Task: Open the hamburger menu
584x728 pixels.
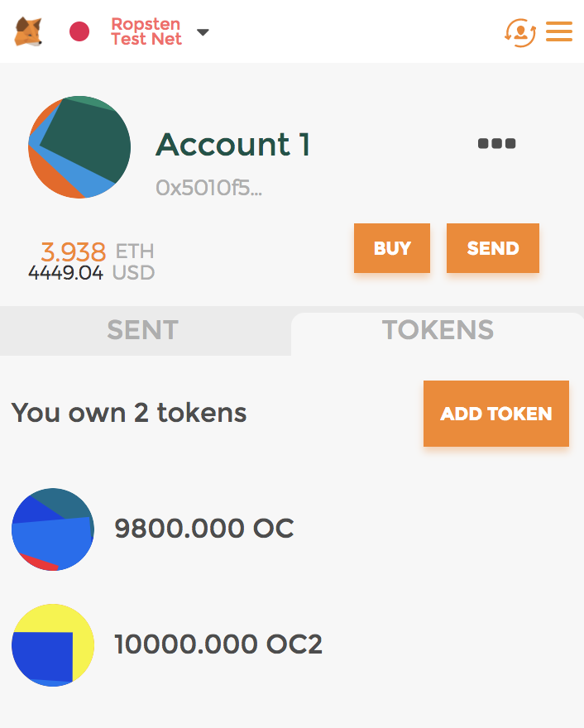Action: pos(559,31)
